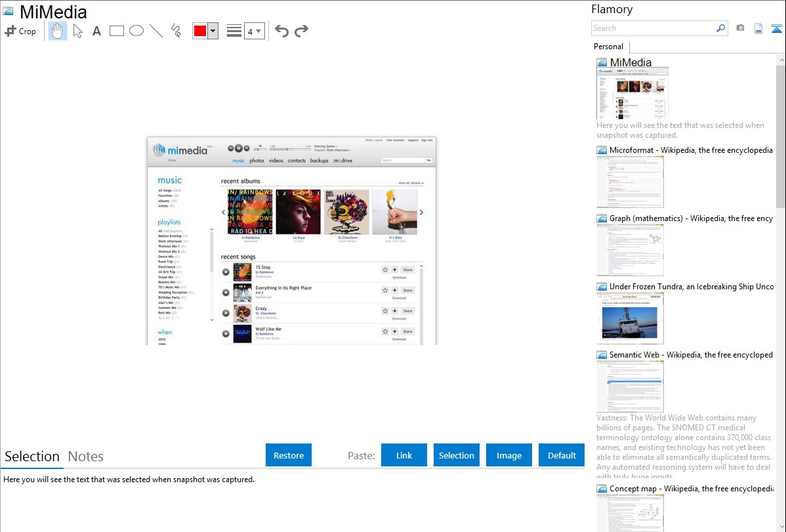The width and height of the screenshot is (786, 532).
Task: Open the Concept map snapshot thumbnail
Action: coord(630,513)
